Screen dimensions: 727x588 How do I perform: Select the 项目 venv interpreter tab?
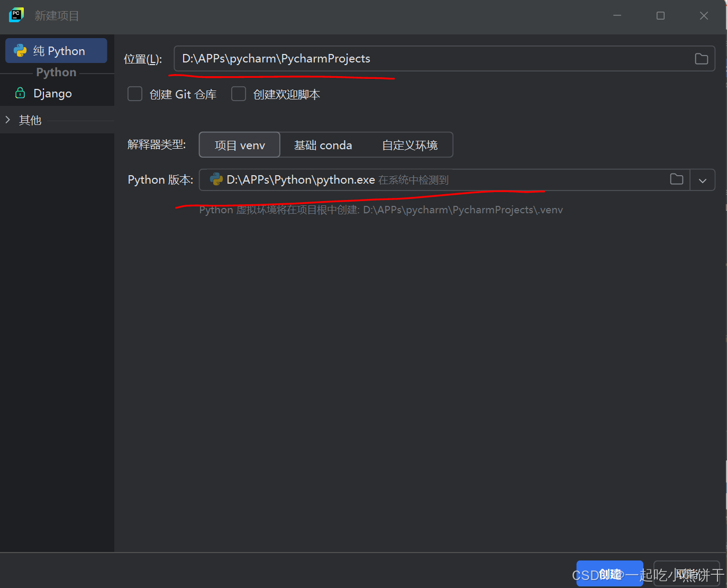click(x=239, y=144)
